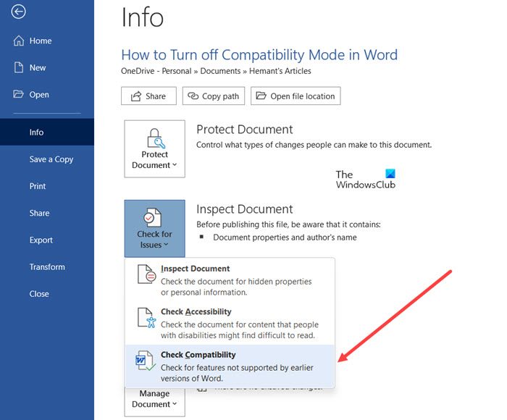507x420 pixels.
Task: Collapse the Check for Issues dropdown
Action: pyautogui.click(x=154, y=228)
